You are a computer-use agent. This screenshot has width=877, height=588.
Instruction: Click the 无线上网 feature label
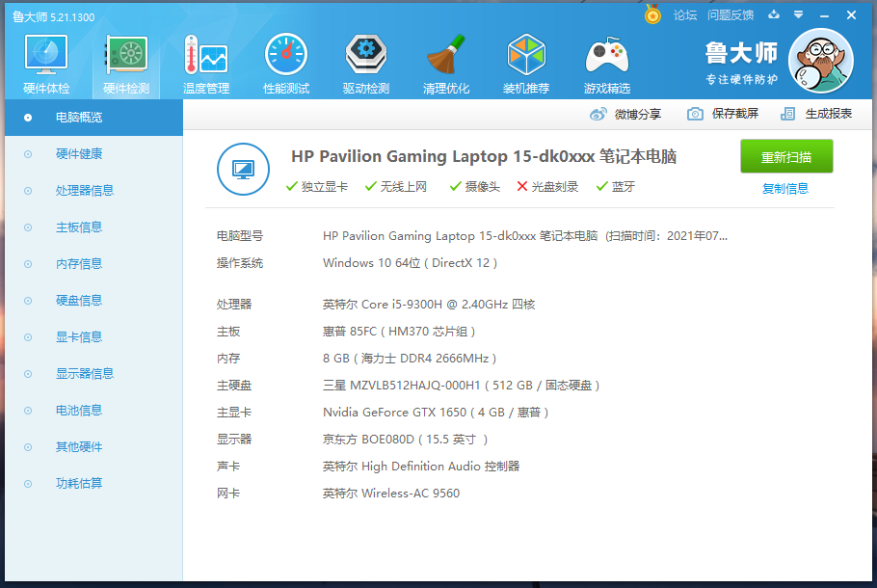click(x=403, y=187)
